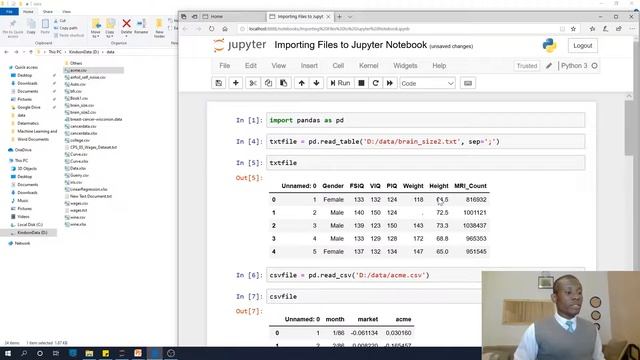The width and height of the screenshot is (640, 360).
Task: Open the browser share icon
Action: click(619, 29)
